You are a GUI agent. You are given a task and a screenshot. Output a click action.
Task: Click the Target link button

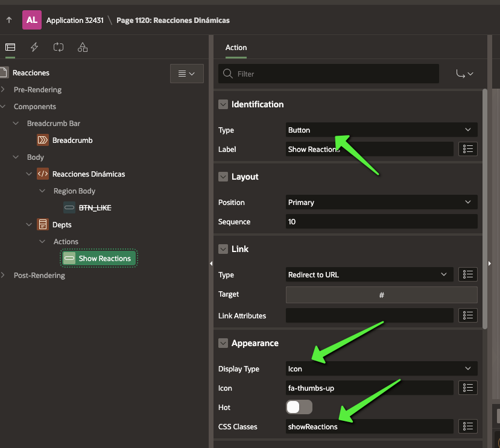click(x=381, y=295)
